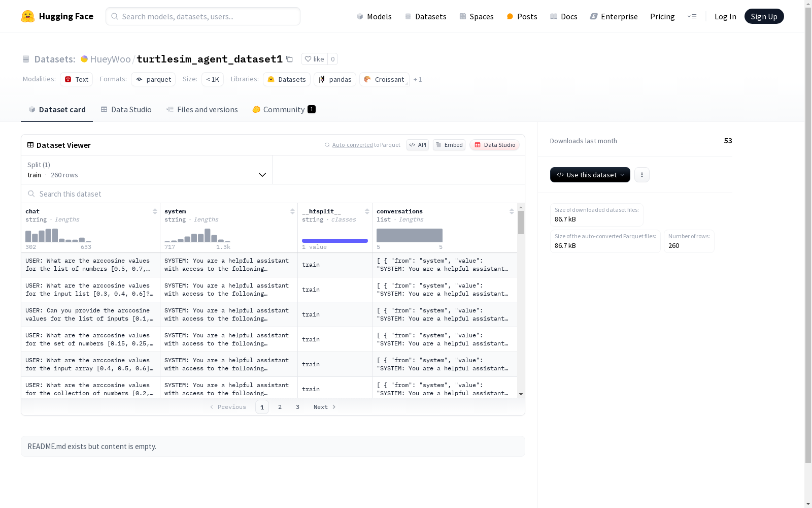Sort the __hfsplit__ column
Screen dimensions: 812x508
pyautogui.click(x=367, y=211)
